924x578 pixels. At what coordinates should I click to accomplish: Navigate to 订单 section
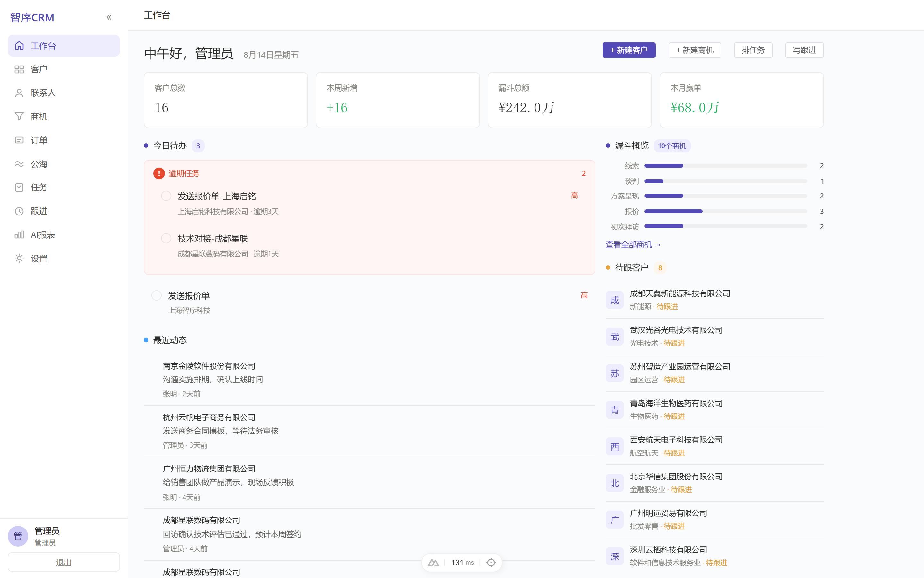point(64,140)
